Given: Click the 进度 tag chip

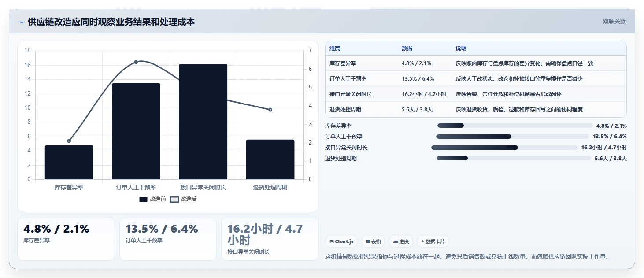Looking at the screenshot, I should point(401,241).
